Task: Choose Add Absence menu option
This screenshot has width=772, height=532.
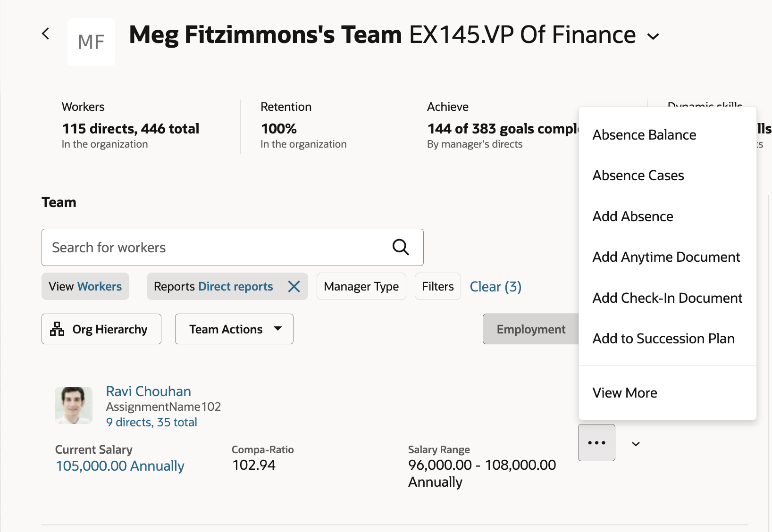Action: (x=633, y=216)
